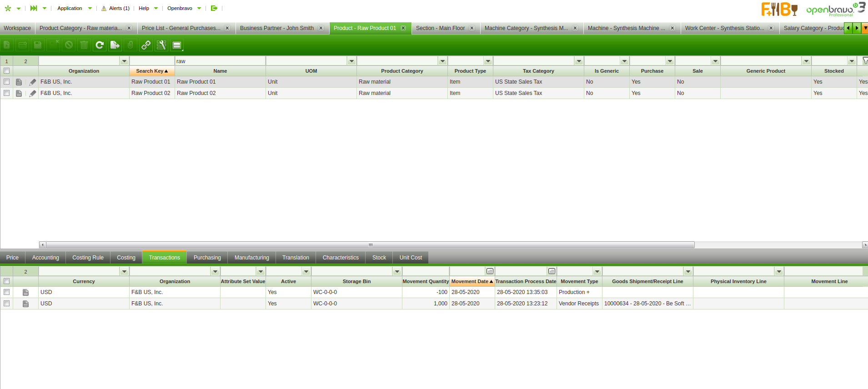Click the customize form wrench icon

161,45
